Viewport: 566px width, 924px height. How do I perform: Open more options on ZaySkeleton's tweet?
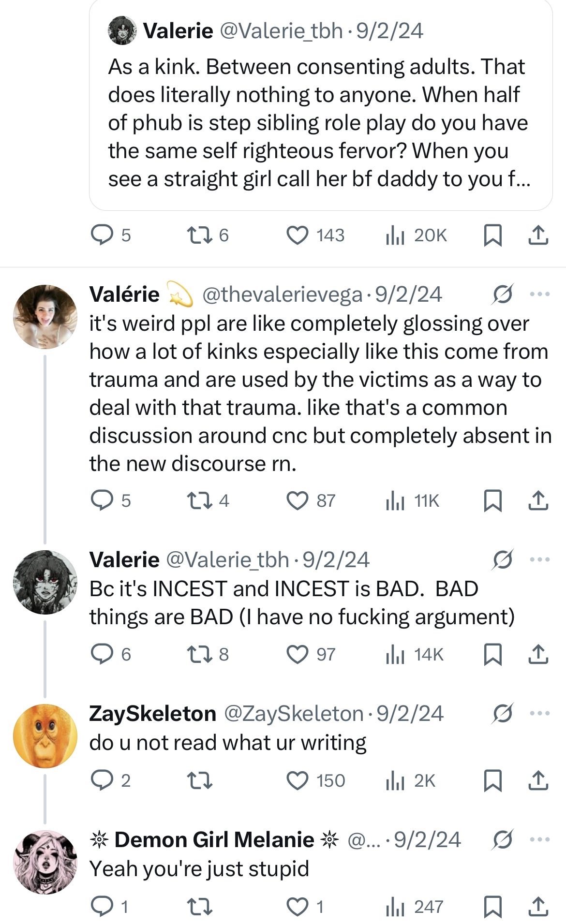pos(540,713)
